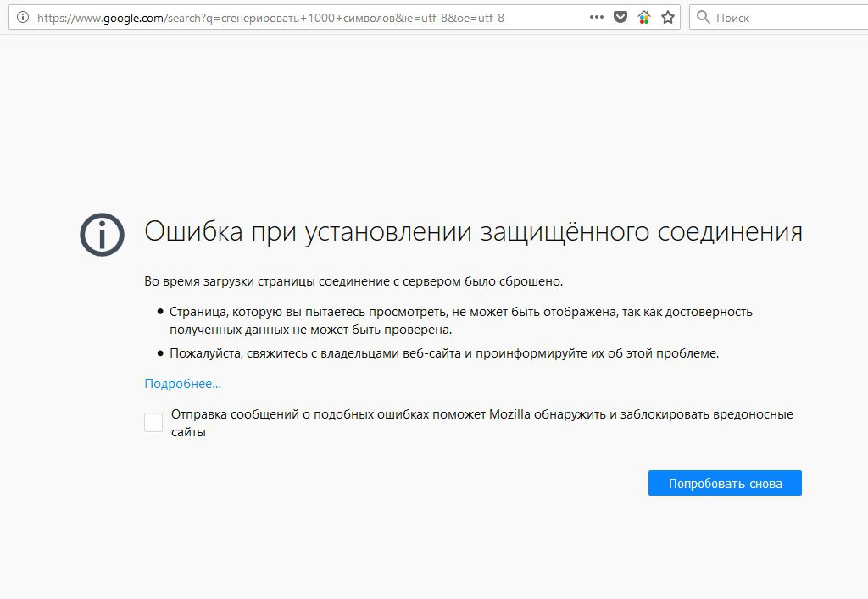Image resolution: width=868 pixels, height=599 pixels.
Task: Click the bullet text 'Пожалуйста, свяжитесь с владельцами'
Action: point(444,353)
